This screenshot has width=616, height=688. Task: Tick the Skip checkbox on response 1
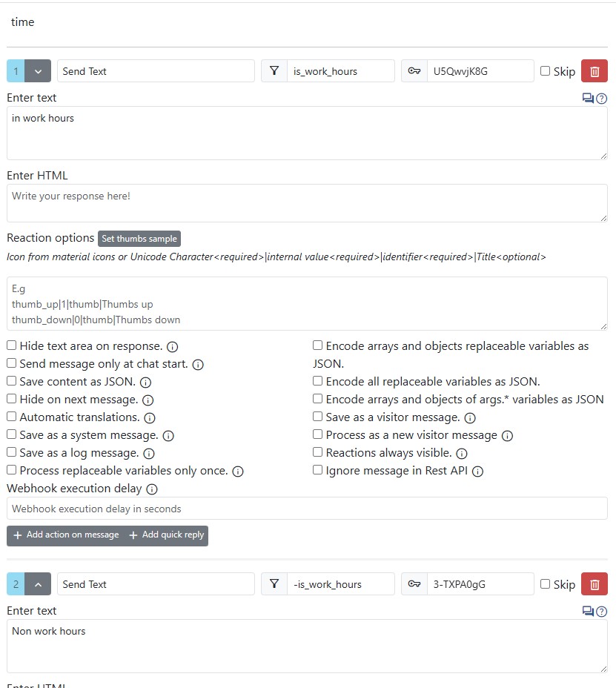click(545, 70)
